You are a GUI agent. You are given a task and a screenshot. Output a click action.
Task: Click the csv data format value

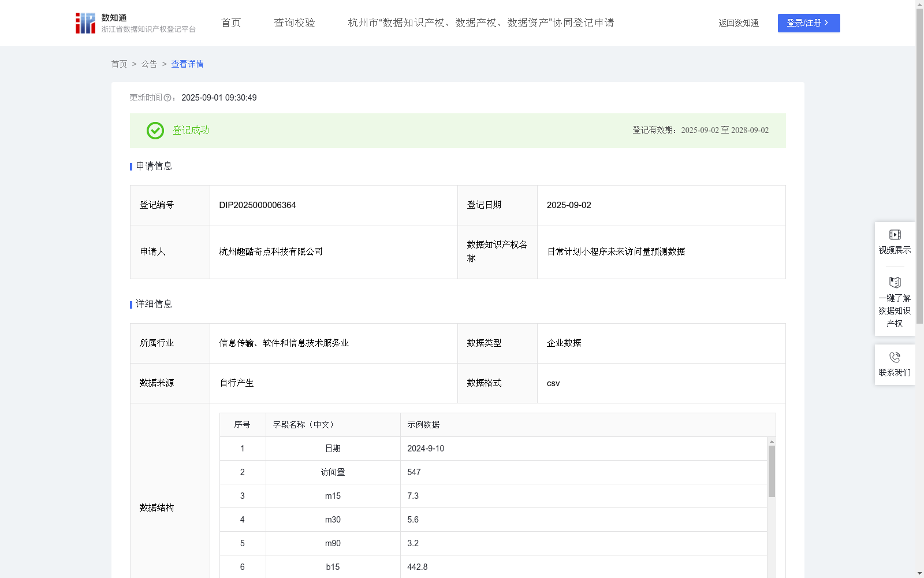point(553,383)
